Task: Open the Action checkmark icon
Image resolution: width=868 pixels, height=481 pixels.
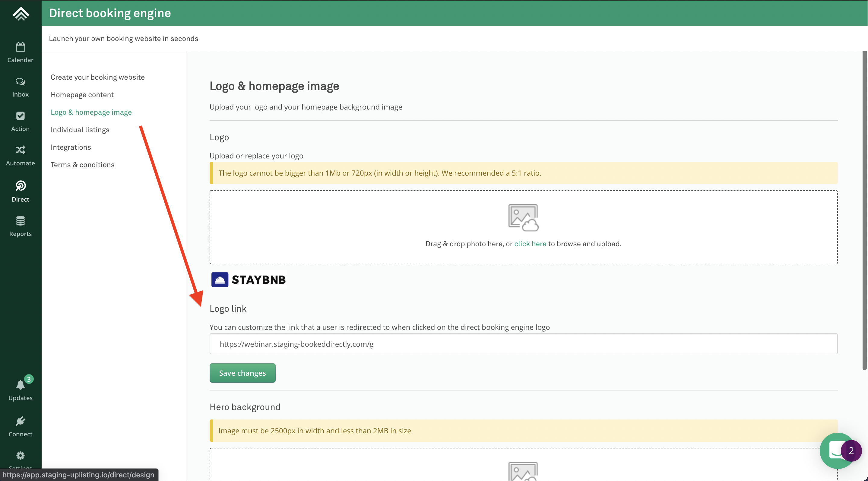Action: [x=21, y=116]
